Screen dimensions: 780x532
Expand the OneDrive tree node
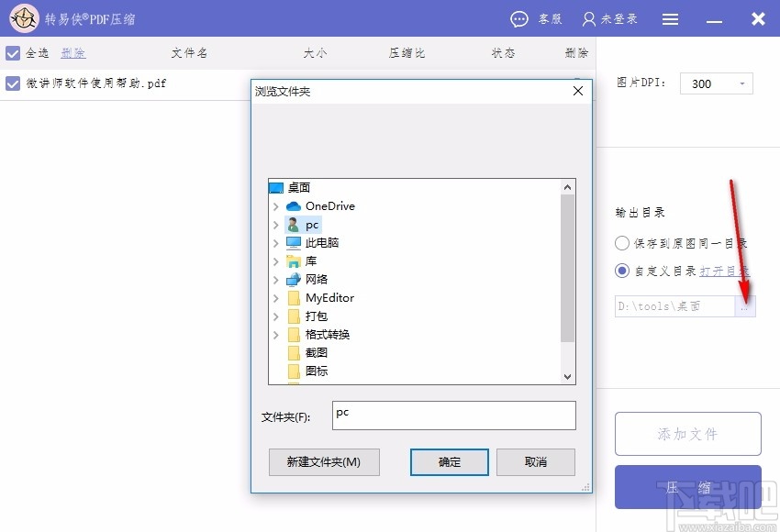pos(274,205)
